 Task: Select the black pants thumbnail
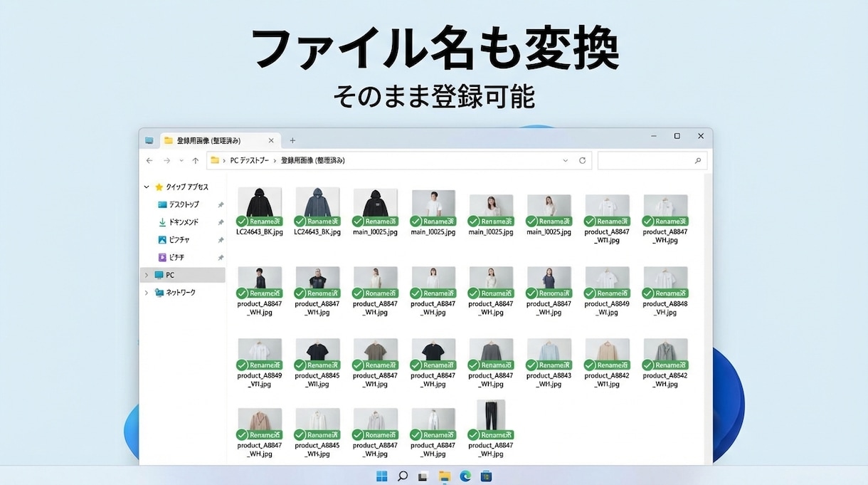pyautogui.click(x=491, y=420)
